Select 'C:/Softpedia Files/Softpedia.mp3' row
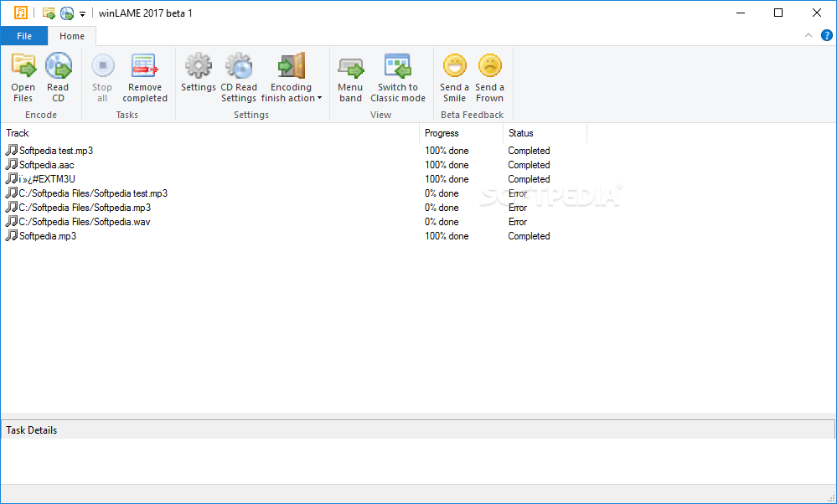The height and width of the screenshot is (504, 837). [x=293, y=208]
